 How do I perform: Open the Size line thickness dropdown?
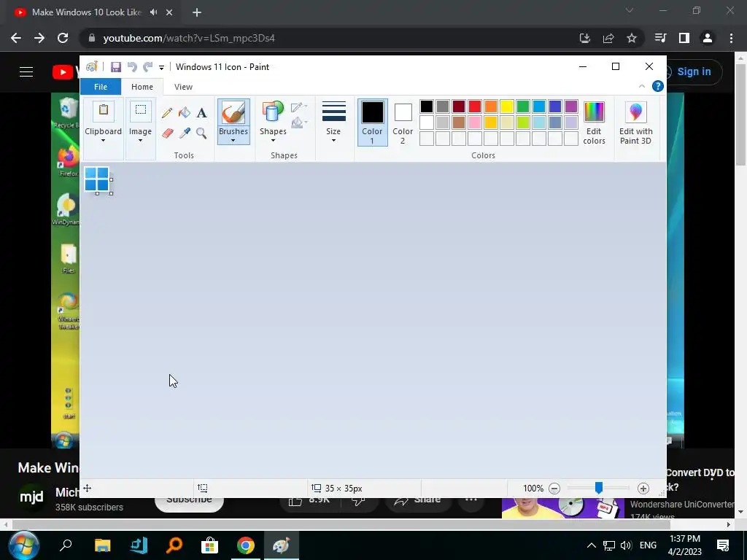(x=333, y=122)
